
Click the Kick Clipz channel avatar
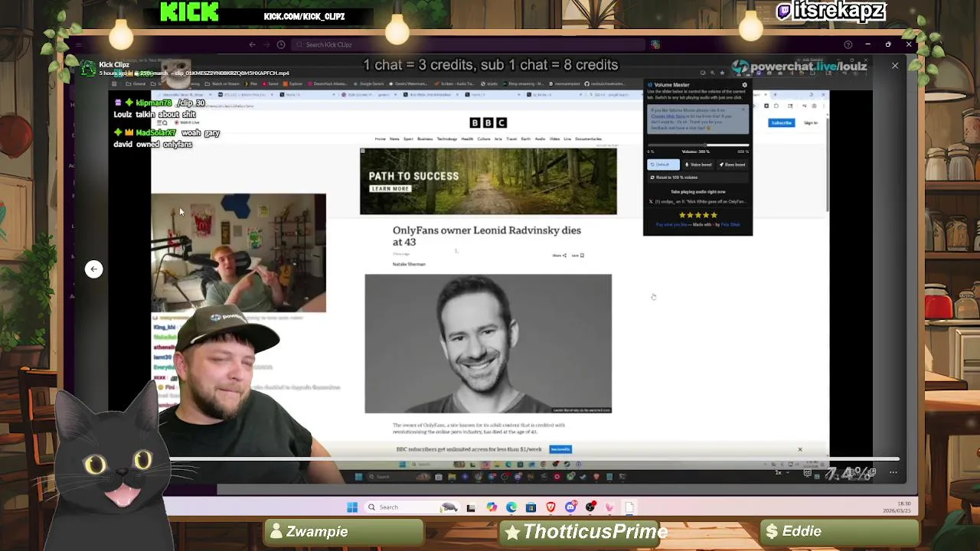click(89, 69)
